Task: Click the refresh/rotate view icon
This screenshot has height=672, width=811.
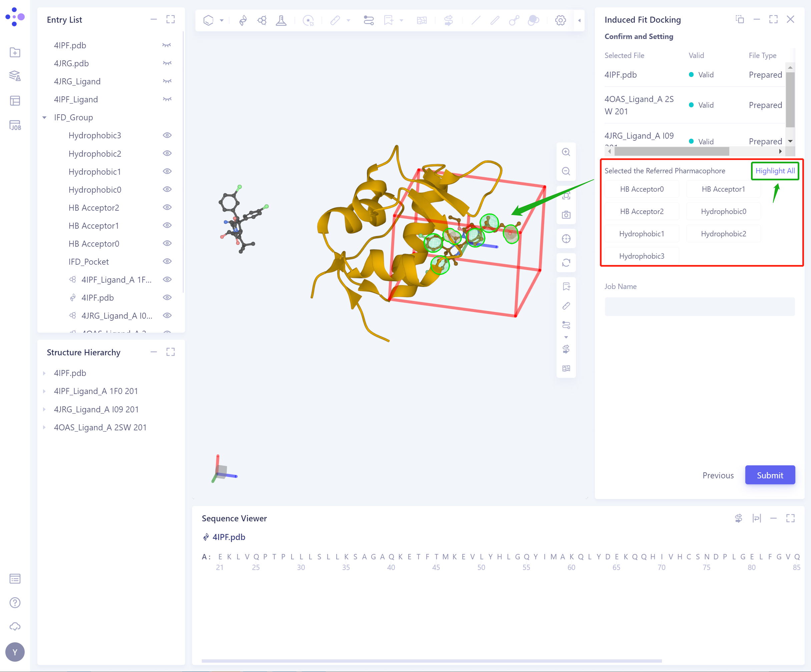Action: (x=566, y=263)
